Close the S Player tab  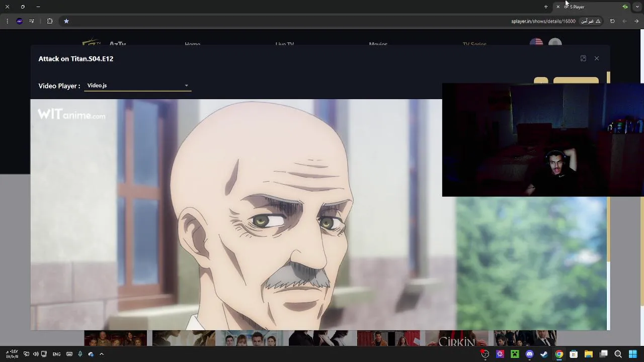(x=558, y=7)
